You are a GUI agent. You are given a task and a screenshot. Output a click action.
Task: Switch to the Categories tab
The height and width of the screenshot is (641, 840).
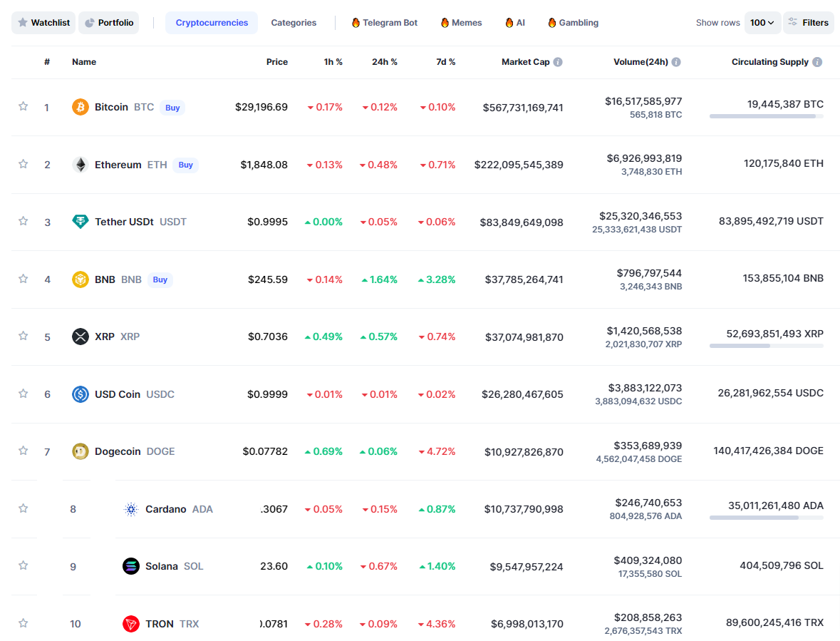pyautogui.click(x=294, y=23)
